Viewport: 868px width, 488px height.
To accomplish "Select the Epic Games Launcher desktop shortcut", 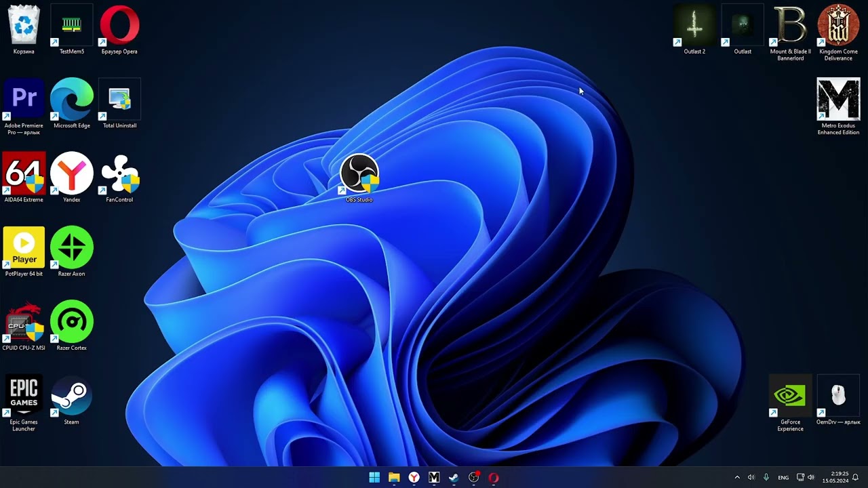I will point(24,403).
